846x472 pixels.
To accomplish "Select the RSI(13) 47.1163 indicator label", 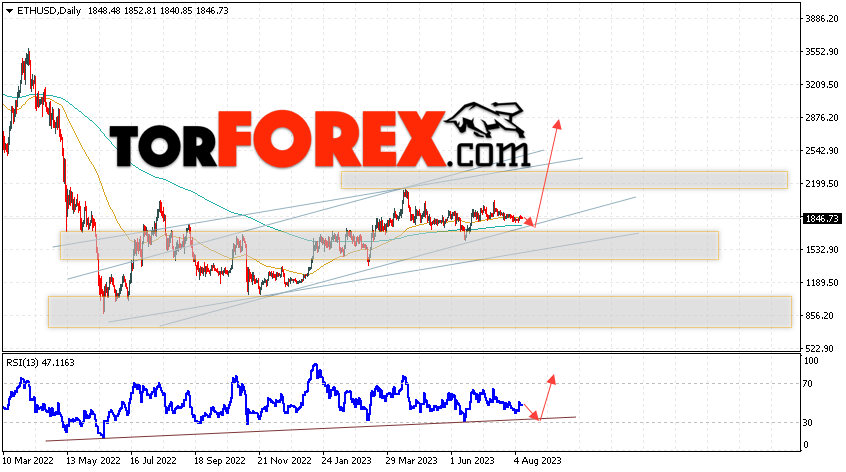I will (x=40, y=362).
